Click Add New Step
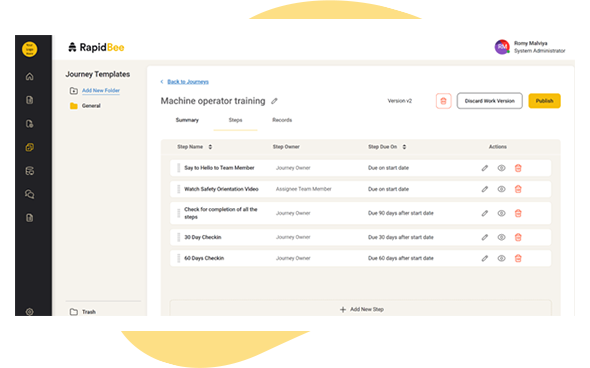 point(361,309)
